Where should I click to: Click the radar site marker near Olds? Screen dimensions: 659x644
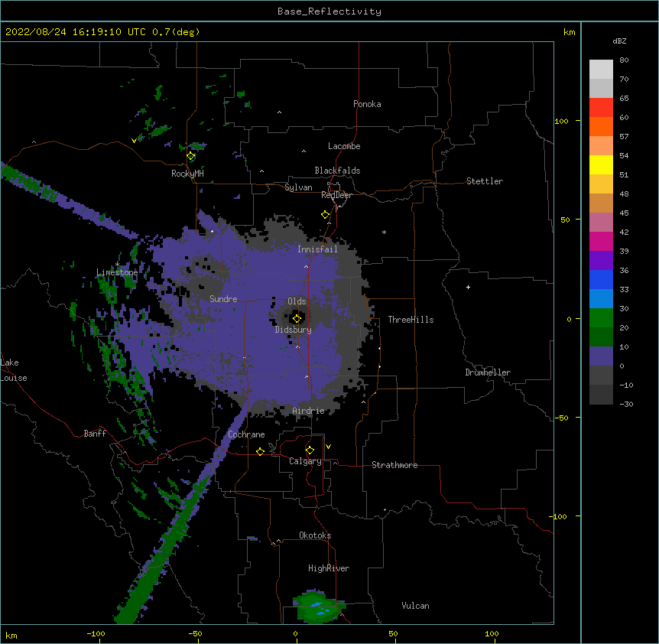297,318
